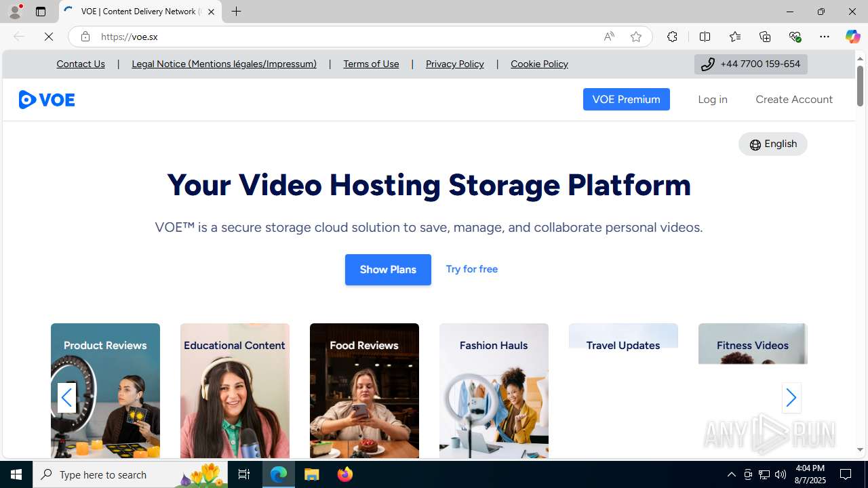The image size is (868, 488).
Task: Launch Firefox from taskbar
Action: (345, 474)
